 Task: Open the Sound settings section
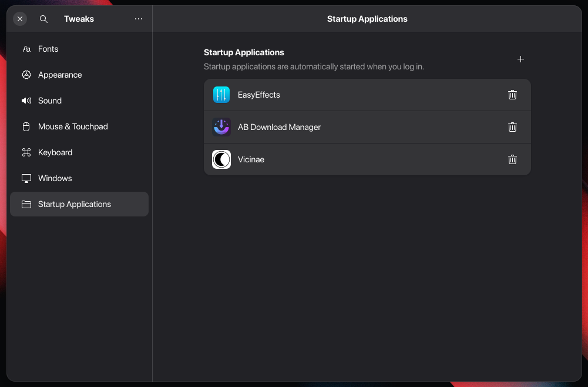[50, 101]
